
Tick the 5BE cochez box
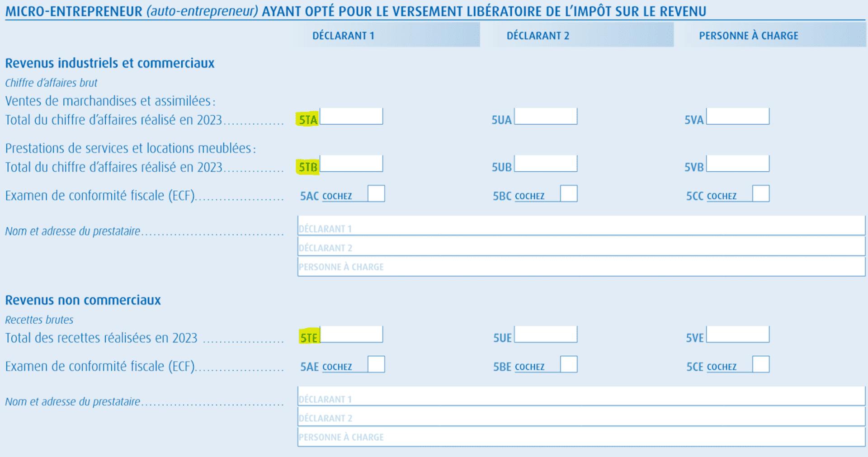[x=569, y=364]
